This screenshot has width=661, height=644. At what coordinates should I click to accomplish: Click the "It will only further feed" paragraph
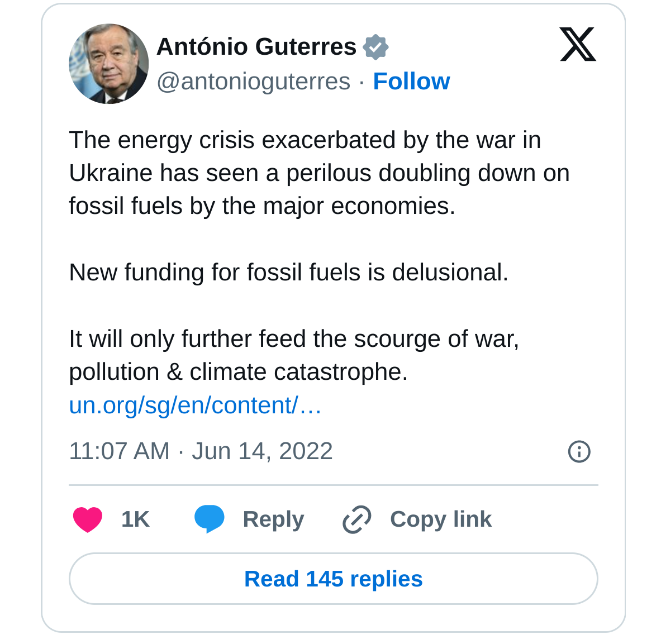coord(294,355)
